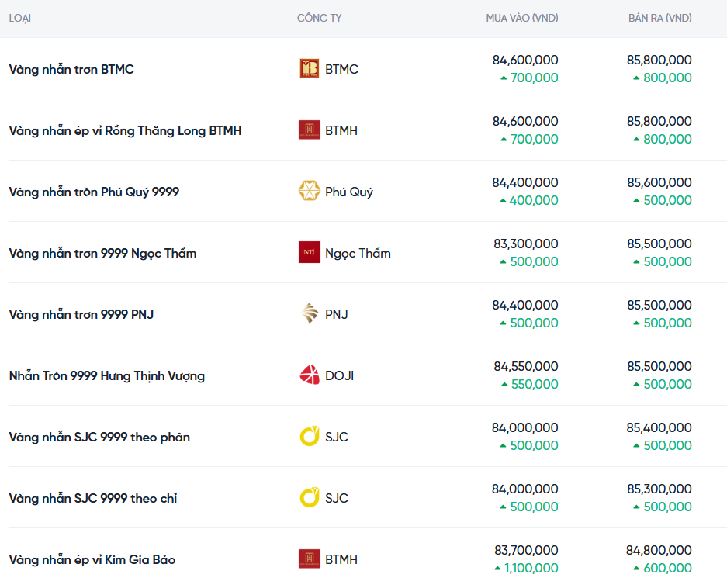Click the CÔNG TY column header
Screen dimensions: 727x588
[319, 18]
